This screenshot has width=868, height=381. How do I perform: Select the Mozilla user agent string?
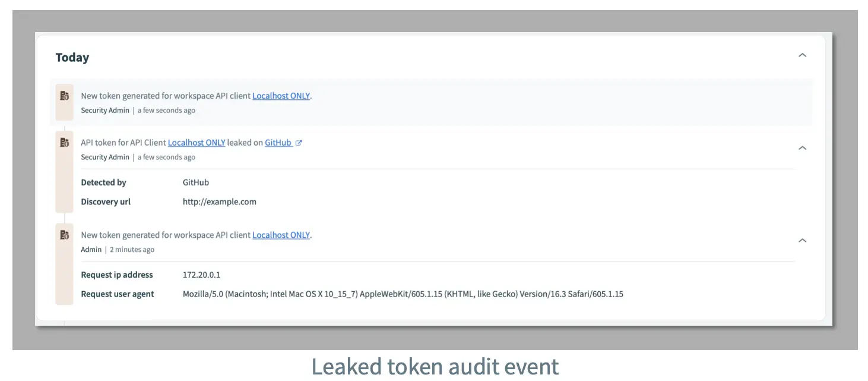point(403,294)
